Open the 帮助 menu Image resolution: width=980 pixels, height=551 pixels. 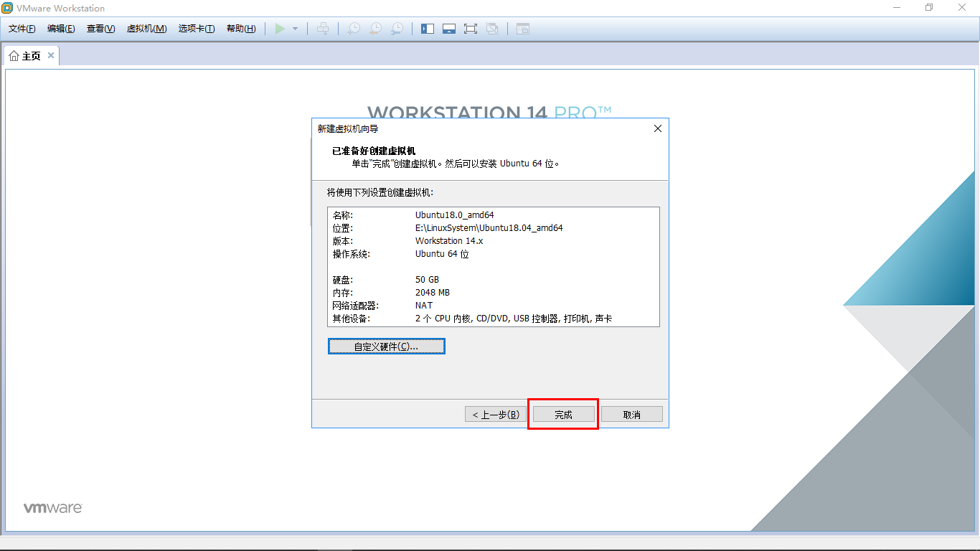(240, 29)
